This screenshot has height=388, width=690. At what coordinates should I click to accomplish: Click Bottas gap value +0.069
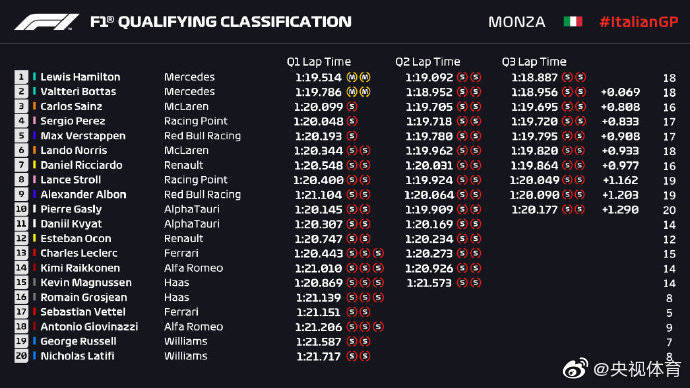click(620, 92)
